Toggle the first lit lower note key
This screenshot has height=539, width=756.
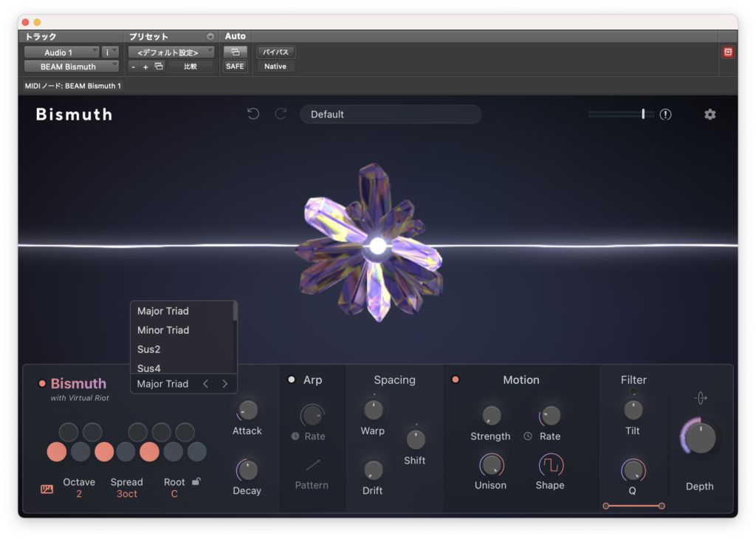click(57, 452)
